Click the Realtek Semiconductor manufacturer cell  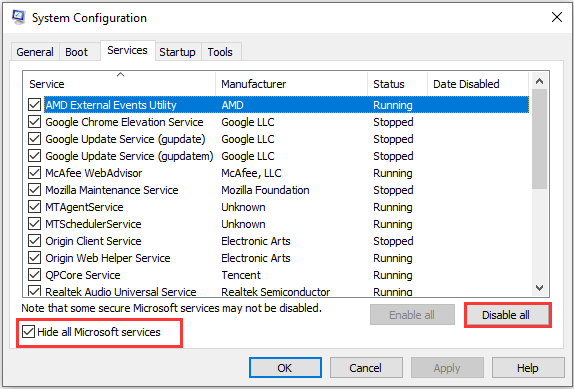pyautogui.click(x=275, y=291)
